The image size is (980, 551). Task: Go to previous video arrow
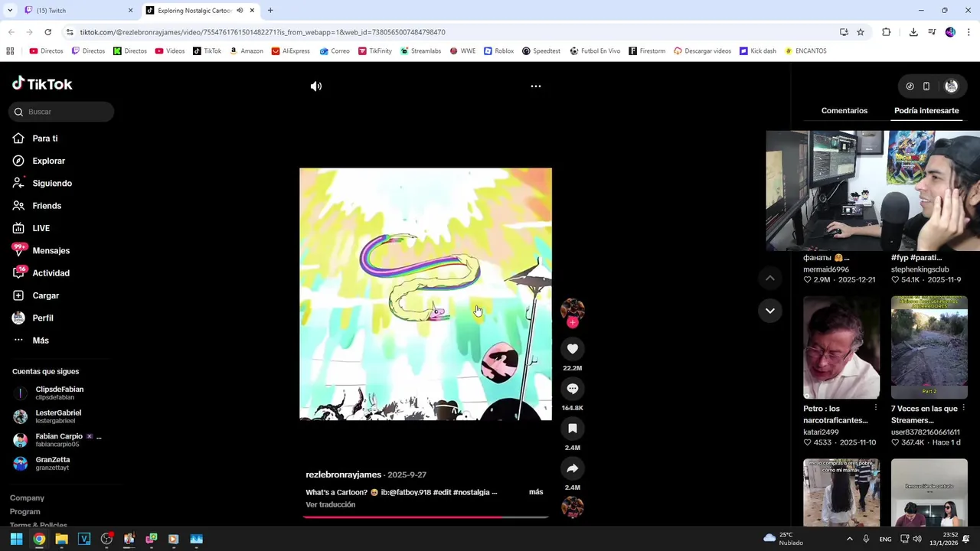(x=770, y=279)
